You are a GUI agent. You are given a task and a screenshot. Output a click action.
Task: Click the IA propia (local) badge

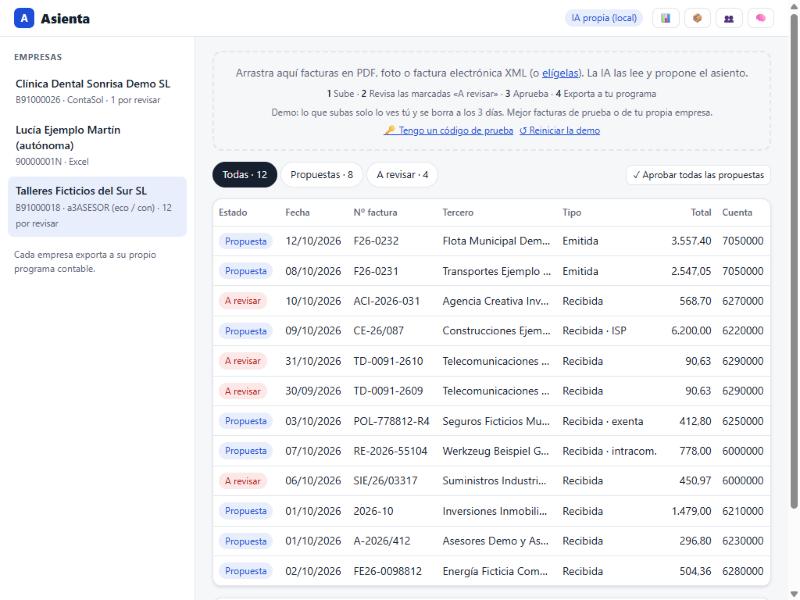[x=604, y=18]
